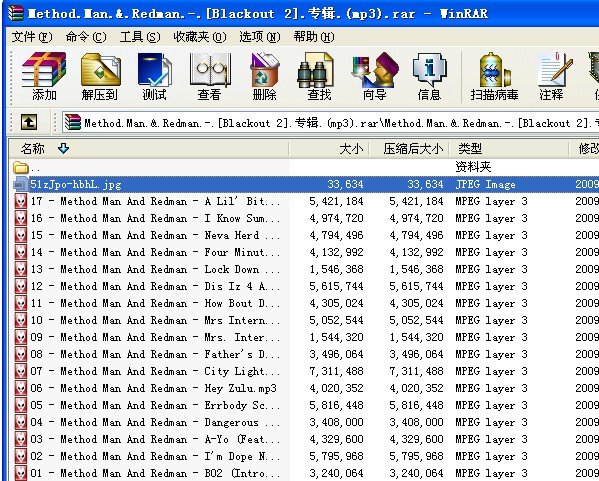Run the 测试 (Test) archive tool
The height and width of the screenshot is (481, 599).
click(154, 77)
